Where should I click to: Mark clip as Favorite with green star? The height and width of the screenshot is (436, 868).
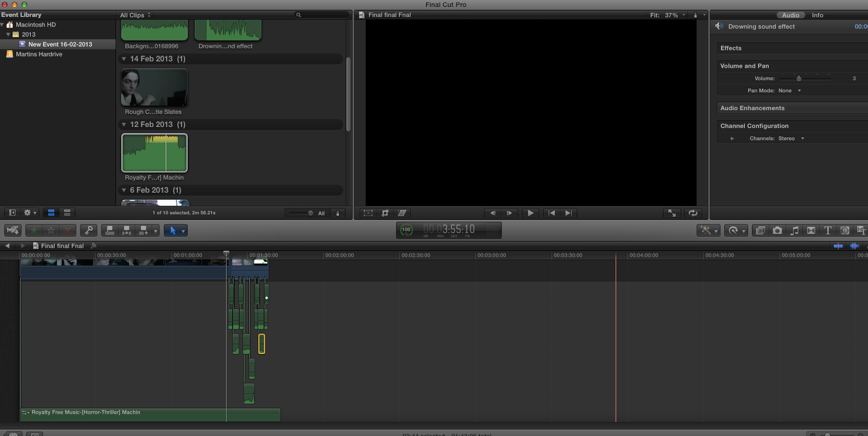(x=34, y=230)
